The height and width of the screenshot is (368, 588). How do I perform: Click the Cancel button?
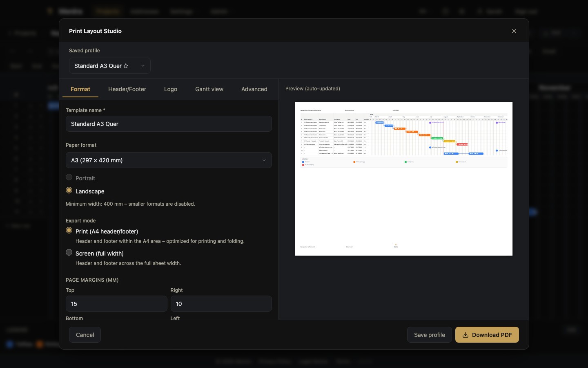pos(85,335)
